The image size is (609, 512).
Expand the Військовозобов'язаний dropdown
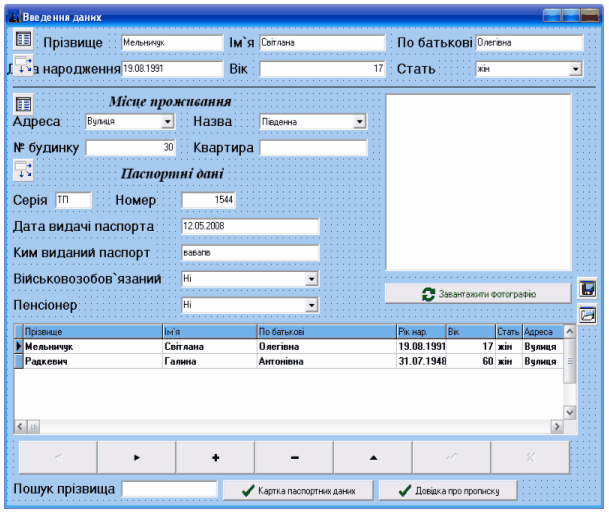pyautogui.click(x=311, y=279)
